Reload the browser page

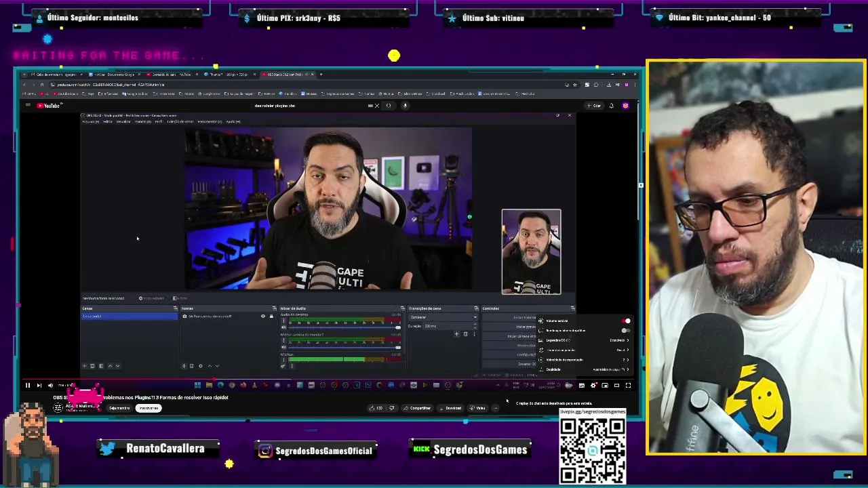[42, 85]
